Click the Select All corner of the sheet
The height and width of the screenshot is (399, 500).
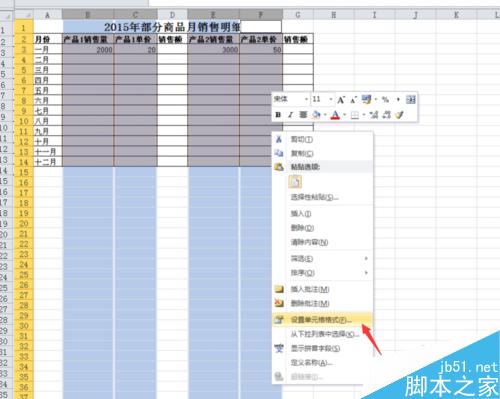click(23, 15)
